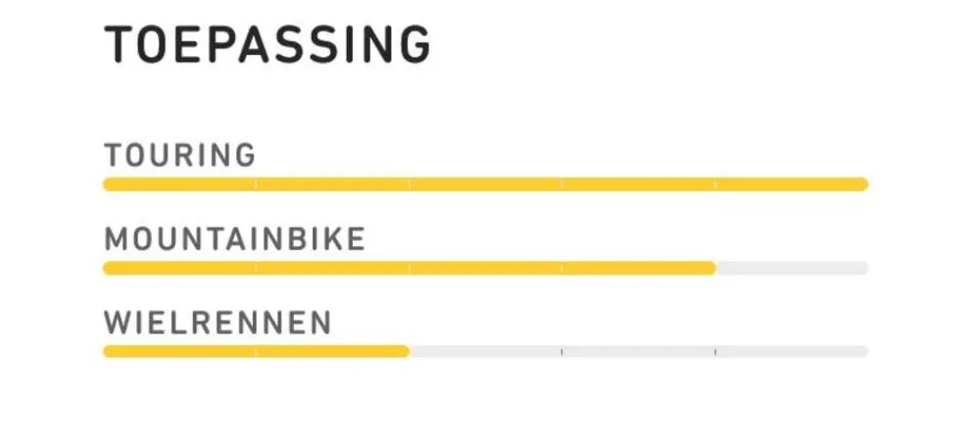Click the third tick on the Mountainbike bar
Screen dimensions: 980x435
[562, 268]
